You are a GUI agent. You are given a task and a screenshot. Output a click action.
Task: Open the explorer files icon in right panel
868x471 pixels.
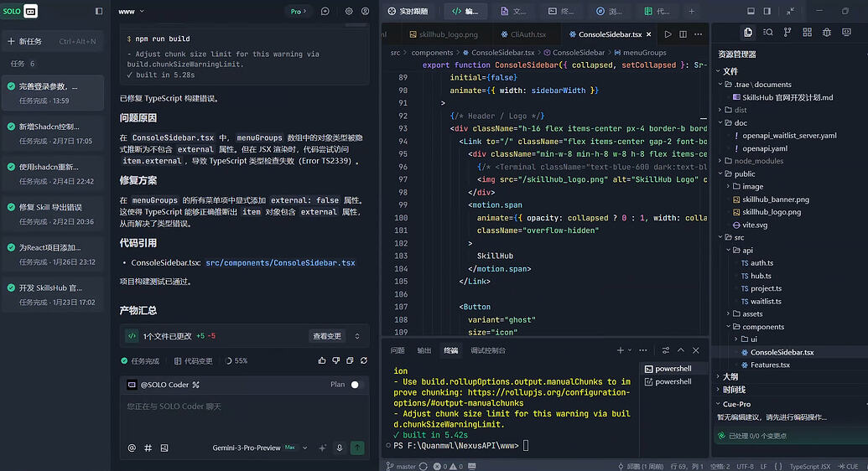coord(748,33)
